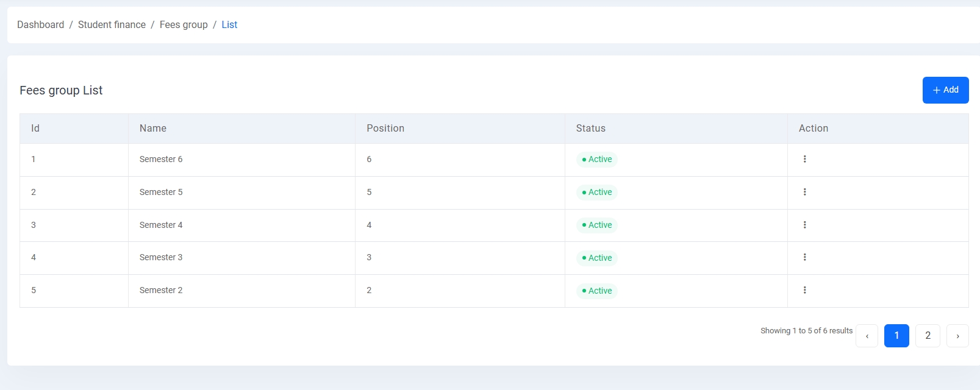Click the Active status badge for Semester 2
The height and width of the screenshot is (390, 980).
[x=596, y=291]
